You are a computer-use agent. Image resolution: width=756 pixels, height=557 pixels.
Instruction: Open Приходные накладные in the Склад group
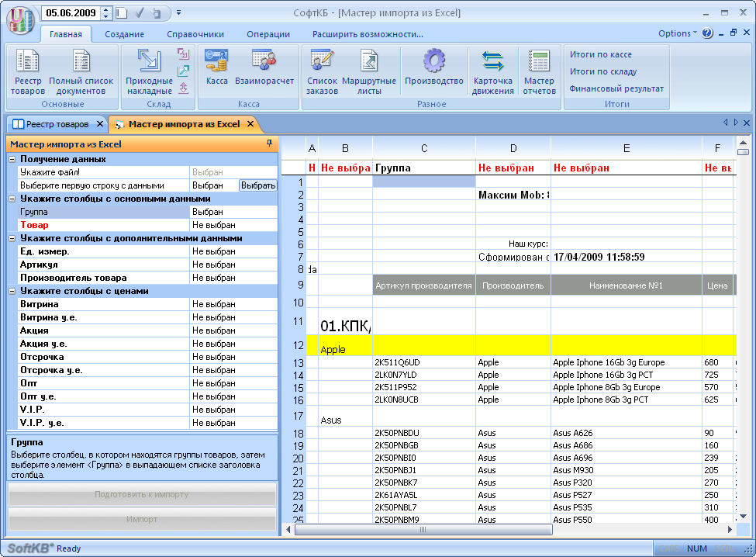click(x=149, y=71)
